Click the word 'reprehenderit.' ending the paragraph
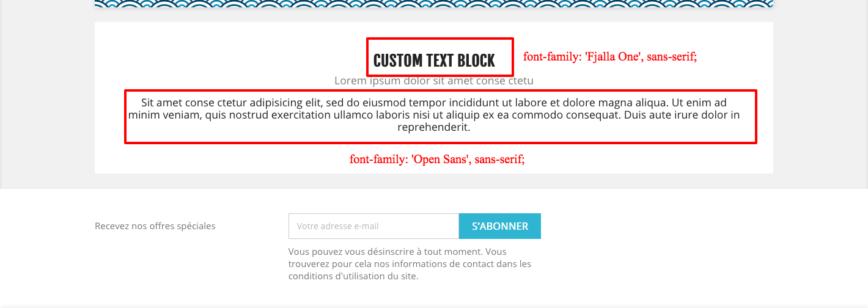The image size is (868, 308). coord(434,128)
